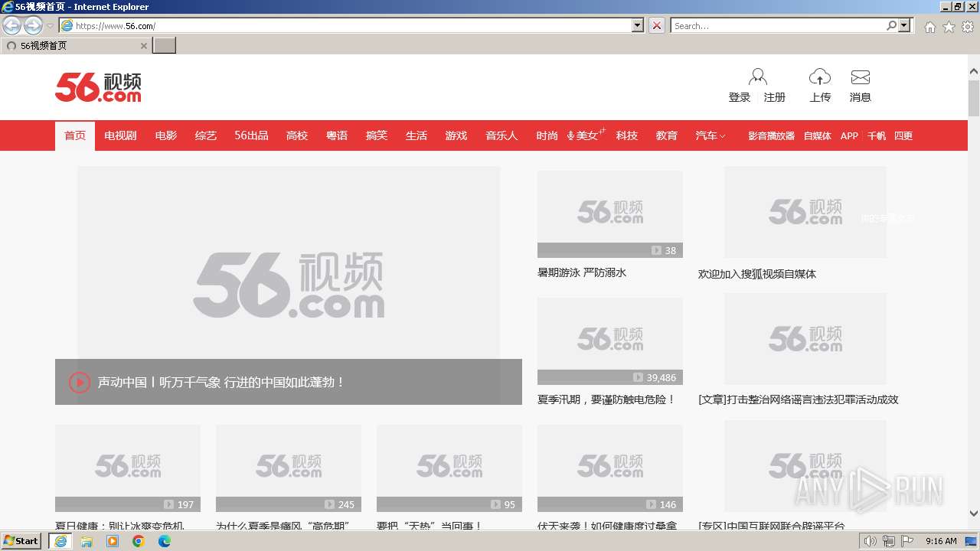
Task: Click the new tab button
Action: point(165,45)
